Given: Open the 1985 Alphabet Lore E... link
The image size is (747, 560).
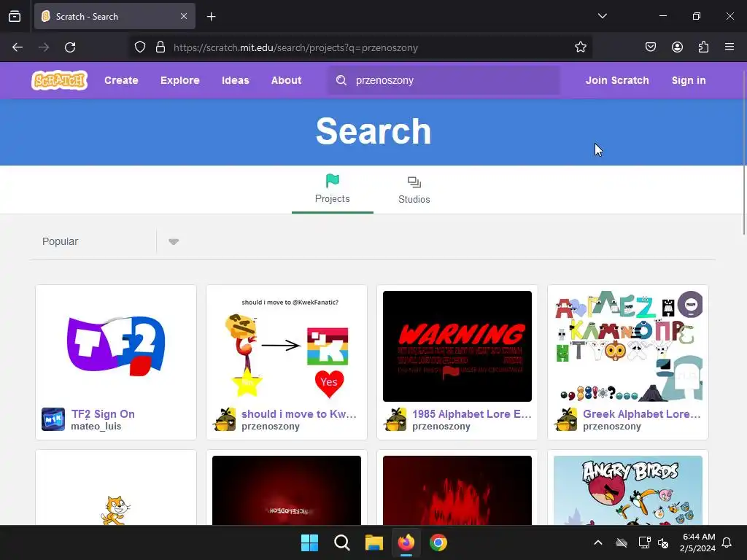Looking at the screenshot, I should click(472, 414).
